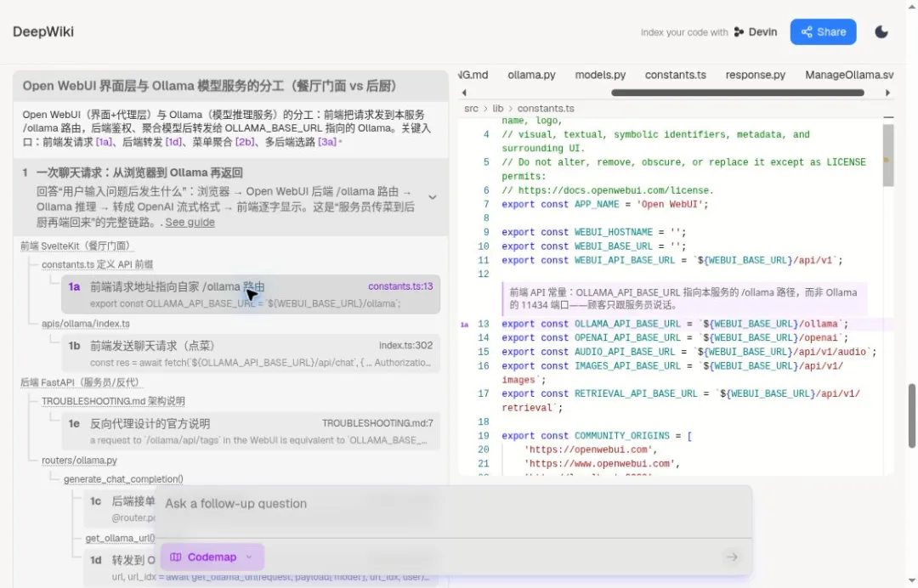Switch to the ollama.py tab
The height and width of the screenshot is (588, 918).
pos(531,75)
